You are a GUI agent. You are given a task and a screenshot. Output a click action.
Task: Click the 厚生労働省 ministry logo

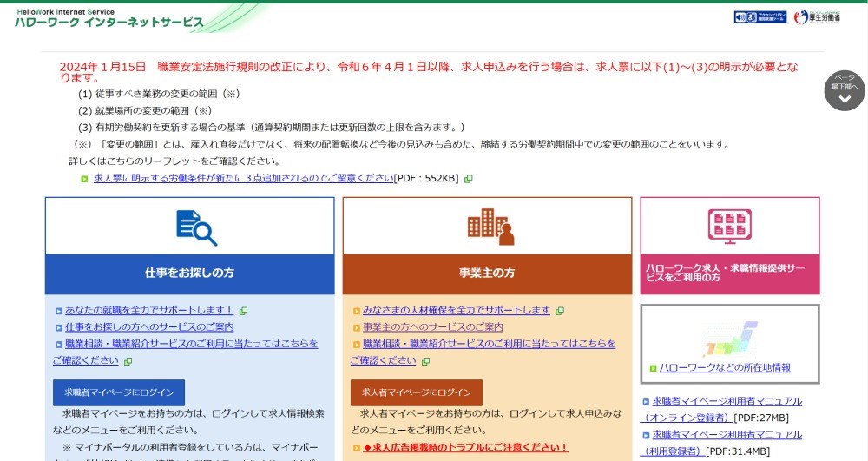tap(817, 17)
